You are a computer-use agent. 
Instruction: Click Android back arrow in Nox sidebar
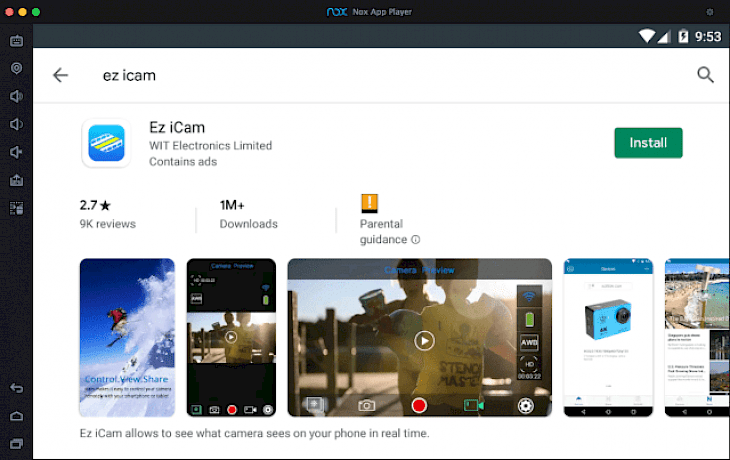click(16, 388)
